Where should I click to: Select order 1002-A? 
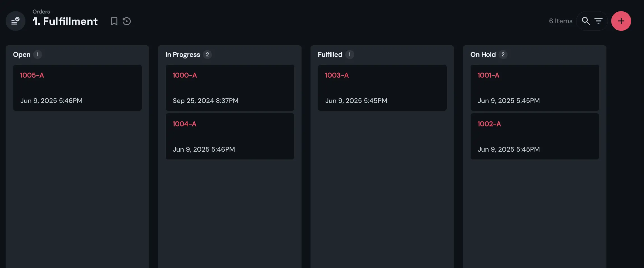click(x=534, y=136)
